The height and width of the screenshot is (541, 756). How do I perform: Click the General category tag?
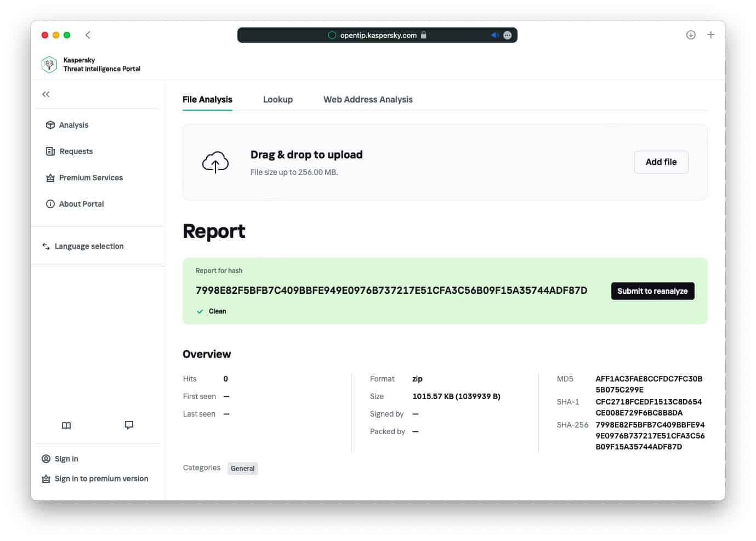point(242,469)
